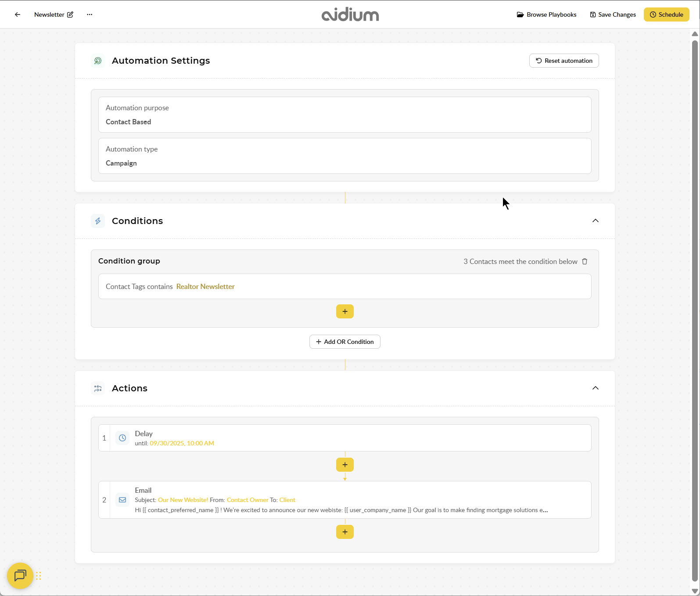
Task: Add a condition inside the condition group
Action: [345, 311]
